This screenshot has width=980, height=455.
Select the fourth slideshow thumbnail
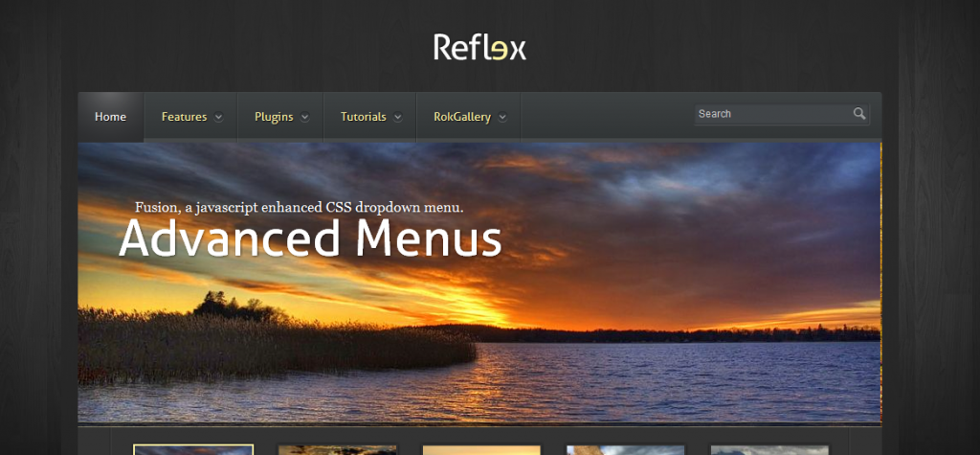[626, 450]
